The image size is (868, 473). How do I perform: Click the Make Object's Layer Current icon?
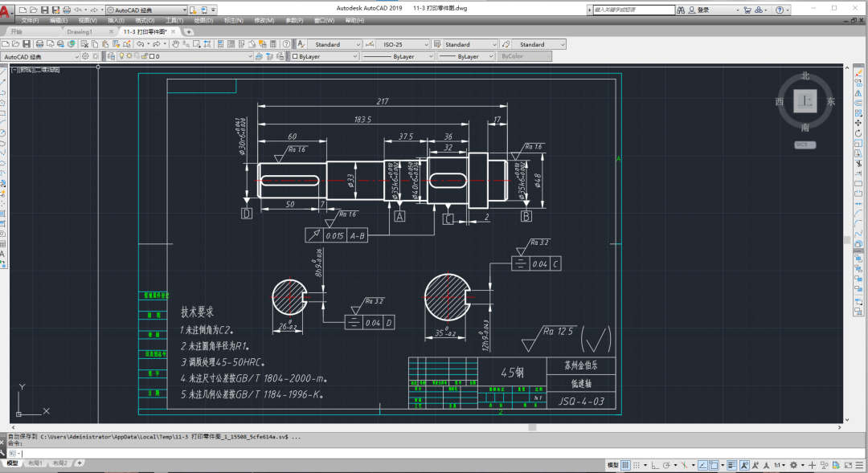tap(259, 56)
